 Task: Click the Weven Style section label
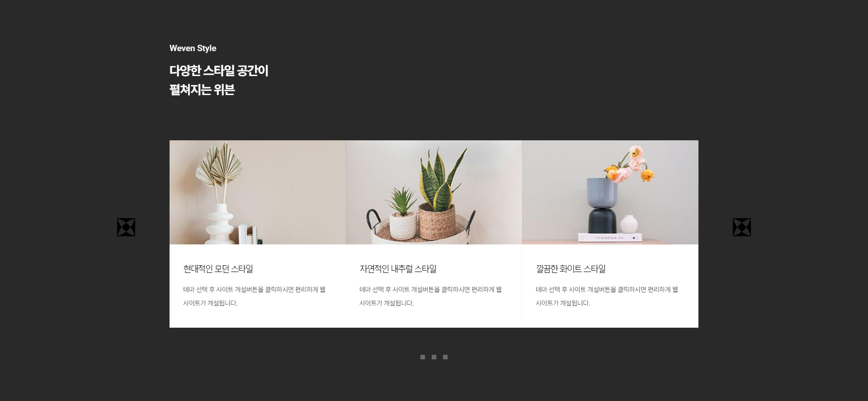193,48
